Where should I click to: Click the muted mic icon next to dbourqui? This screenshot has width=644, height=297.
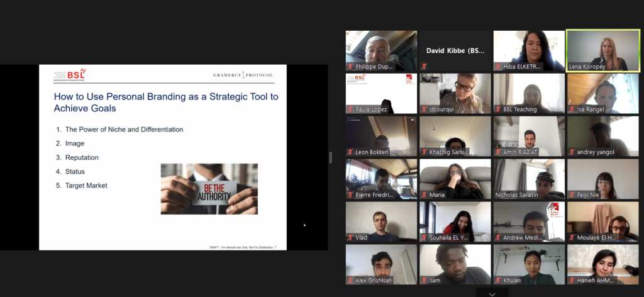coord(425,109)
